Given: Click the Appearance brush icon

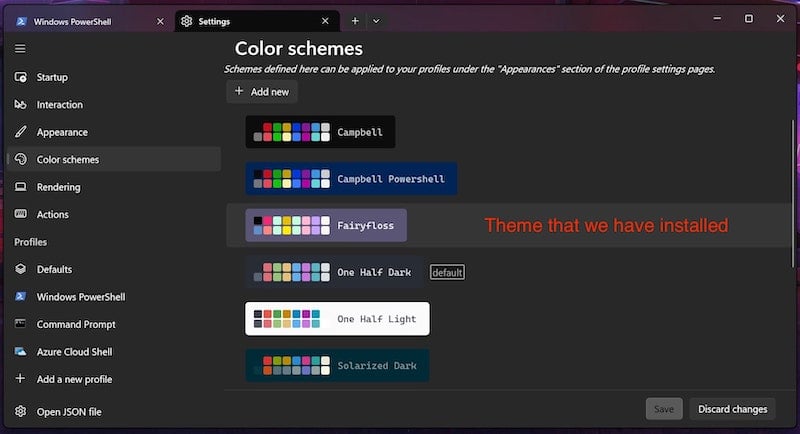Looking at the screenshot, I should click(20, 132).
